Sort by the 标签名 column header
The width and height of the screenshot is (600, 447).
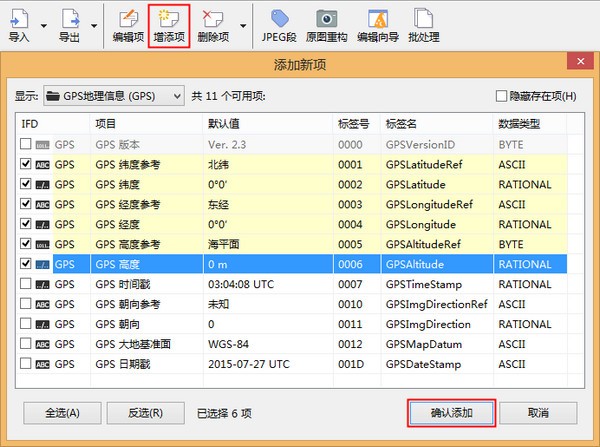437,124
